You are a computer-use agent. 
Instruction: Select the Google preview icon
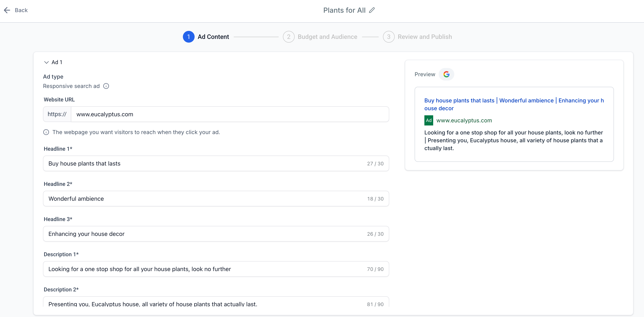[x=446, y=74]
